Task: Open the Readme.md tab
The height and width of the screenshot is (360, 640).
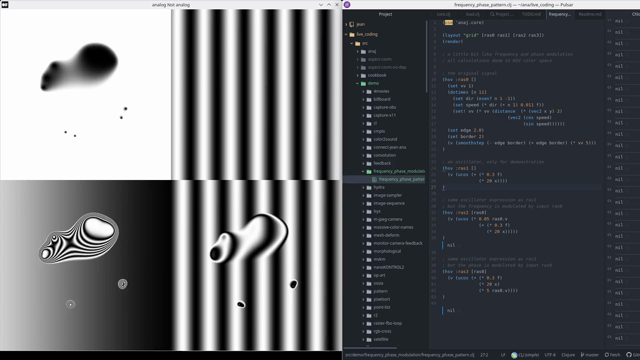Action: pos(590,14)
